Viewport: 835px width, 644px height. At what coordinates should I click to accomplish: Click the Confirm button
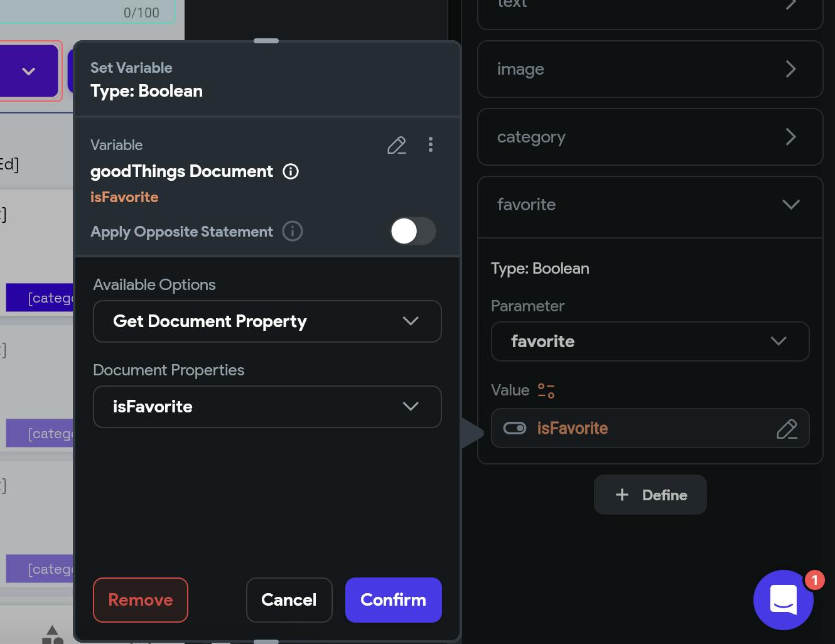(x=393, y=600)
